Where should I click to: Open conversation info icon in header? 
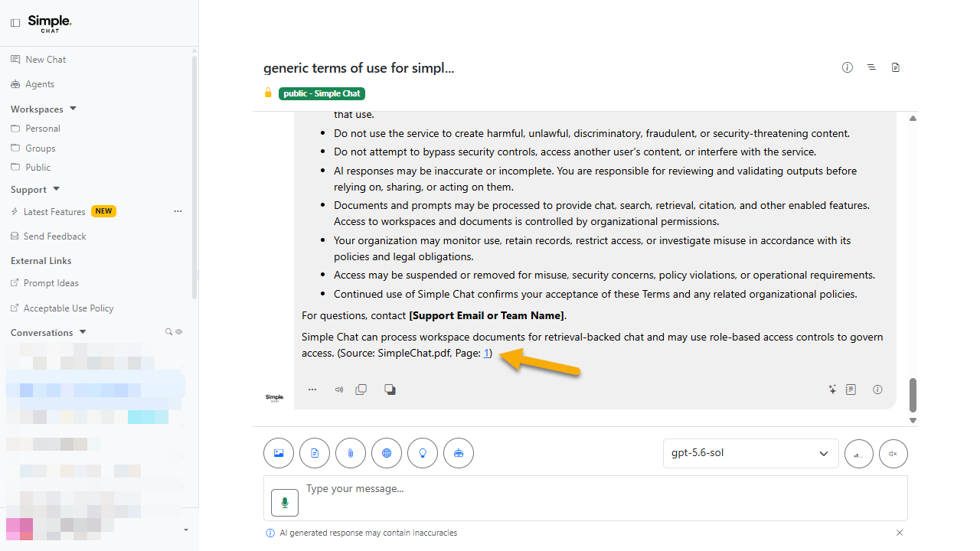pos(848,67)
